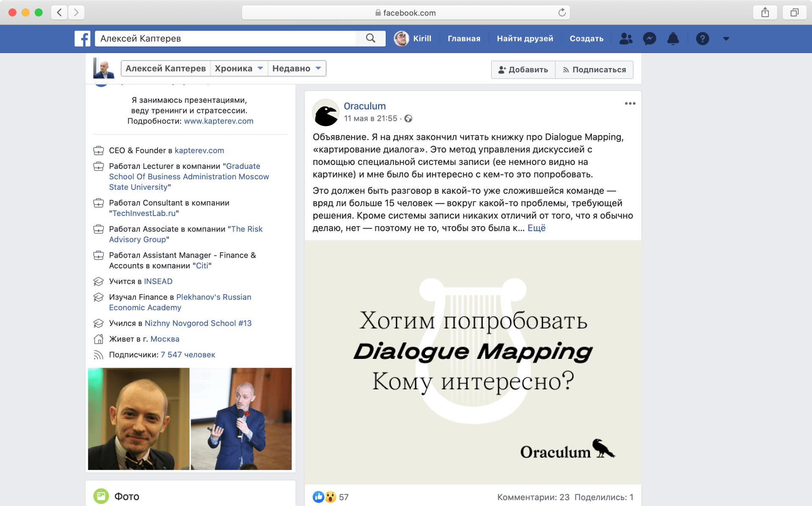Open Plekhanov's Russian Economic Academy link
This screenshot has height=506, width=812.
coord(180,302)
